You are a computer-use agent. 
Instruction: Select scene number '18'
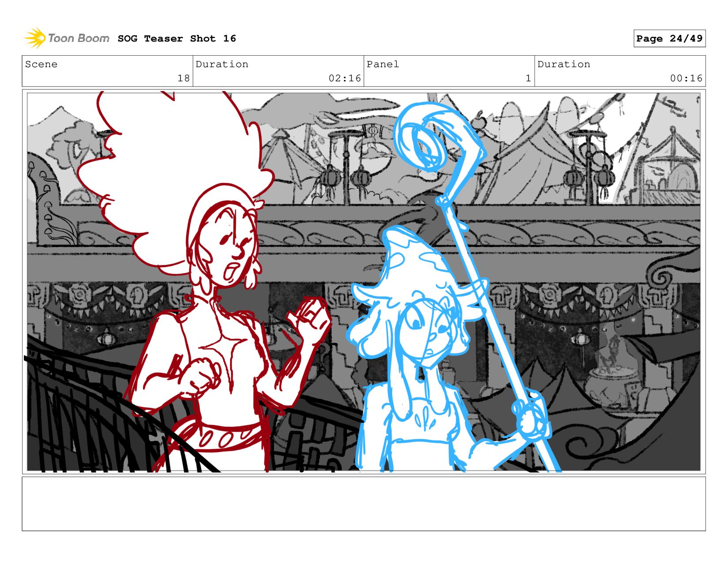pyautogui.click(x=183, y=78)
